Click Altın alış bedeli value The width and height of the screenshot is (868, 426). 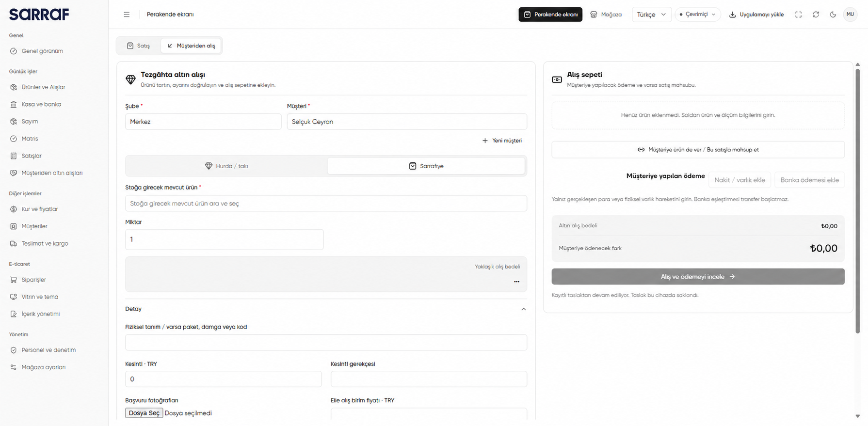pyautogui.click(x=829, y=226)
